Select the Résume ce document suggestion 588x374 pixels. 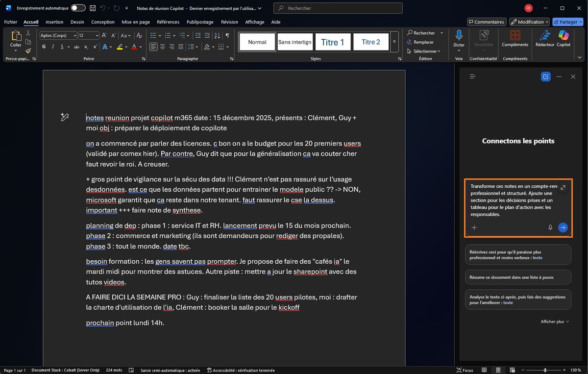point(517,277)
